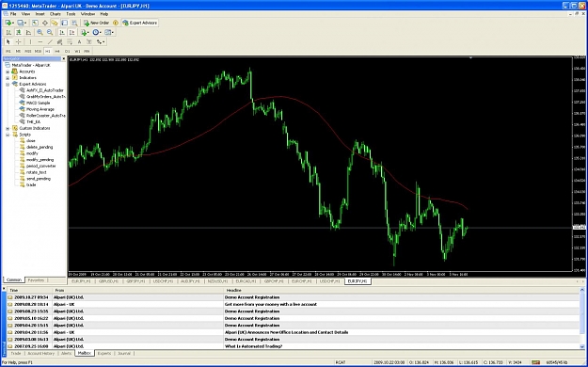This screenshot has width=588, height=367.
Task: Select the diagonal Trendline drawing tool
Action: tap(50, 41)
